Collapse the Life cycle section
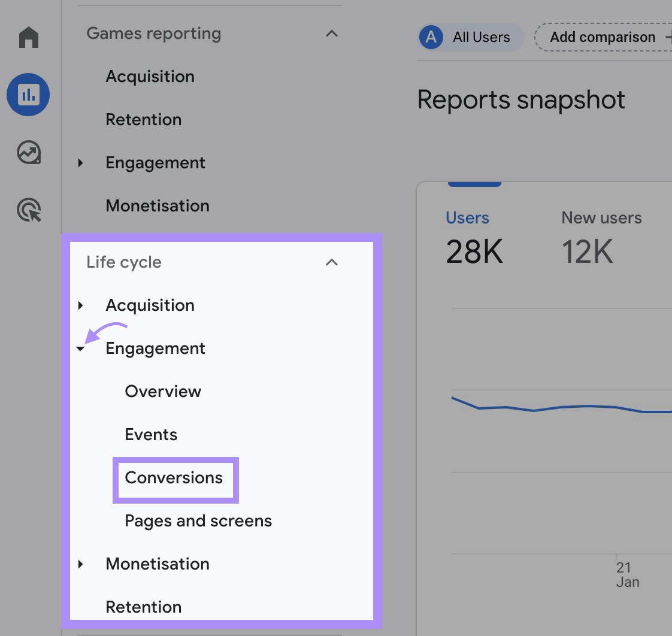Viewport: 672px width, 636px height. pyautogui.click(x=331, y=262)
